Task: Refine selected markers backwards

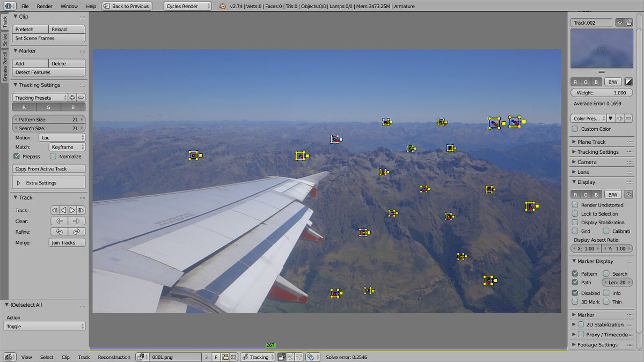Action: (x=59, y=232)
